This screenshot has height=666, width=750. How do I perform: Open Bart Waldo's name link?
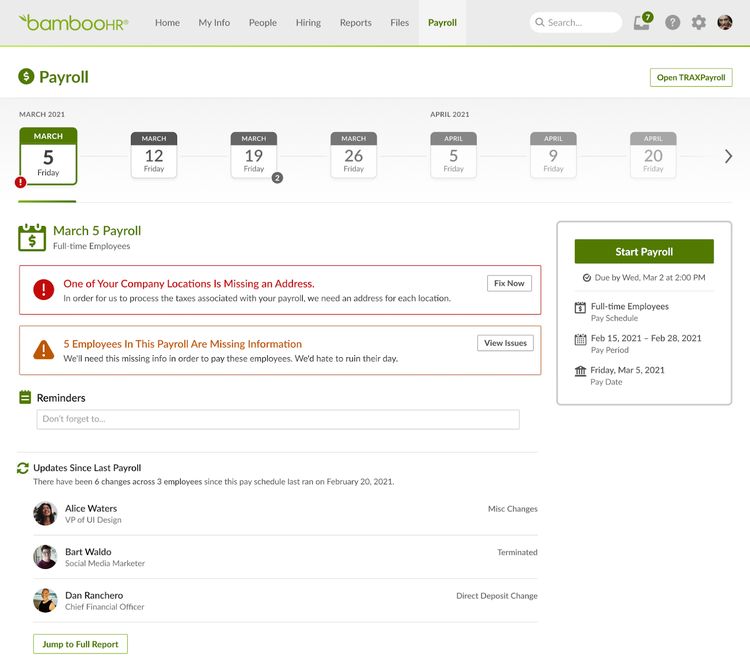88,552
